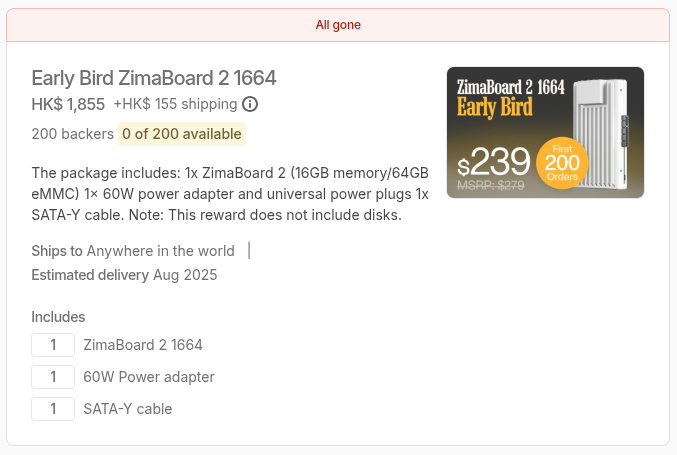Click the 'All gone' banner
The width and height of the screenshot is (677, 455).
[x=338, y=25]
